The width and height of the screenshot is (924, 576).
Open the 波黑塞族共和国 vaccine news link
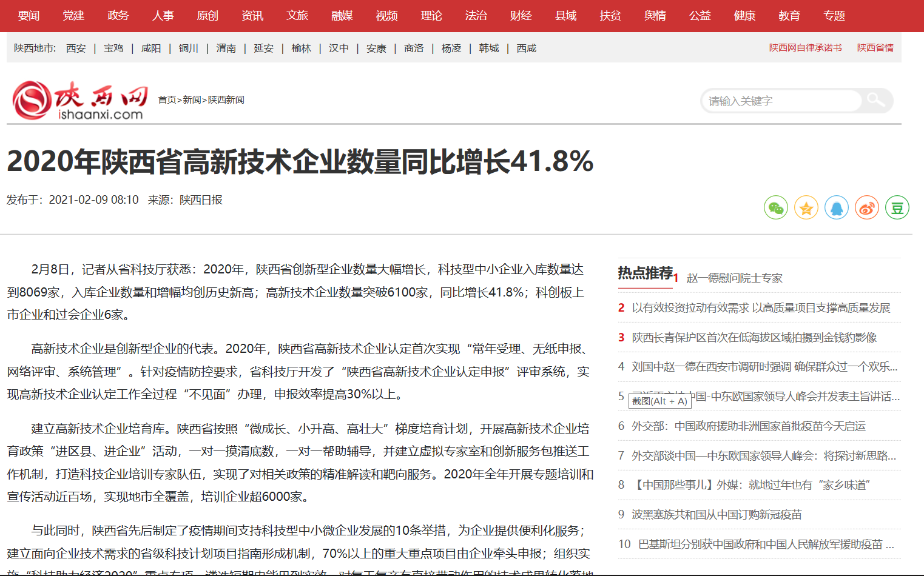717,515
